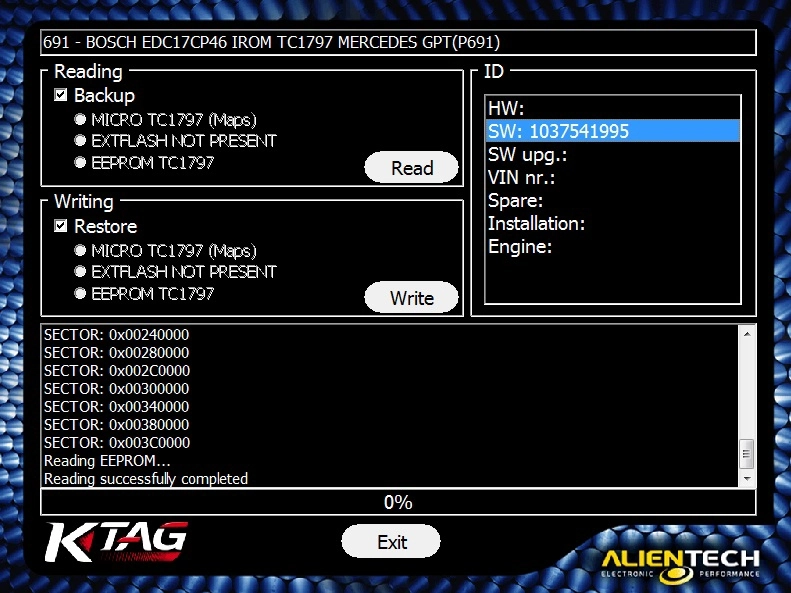Select MICRO TC1797 (Maps) in Reading
Viewport: 791px width, 593px height.
pyautogui.click(x=80, y=119)
